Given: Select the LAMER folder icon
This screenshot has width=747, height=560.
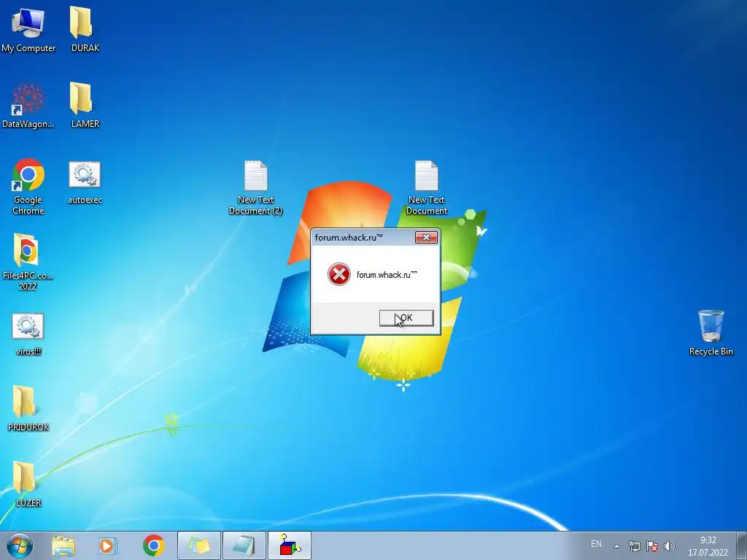Looking at the screenshot, I should point(85,105).
